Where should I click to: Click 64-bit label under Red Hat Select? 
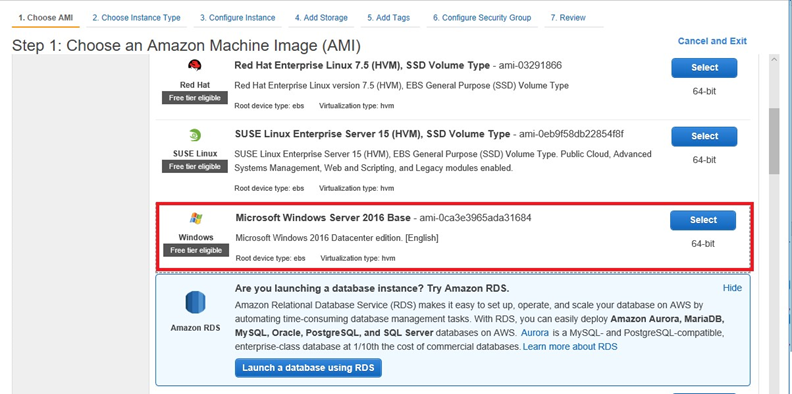click(704, 91)
